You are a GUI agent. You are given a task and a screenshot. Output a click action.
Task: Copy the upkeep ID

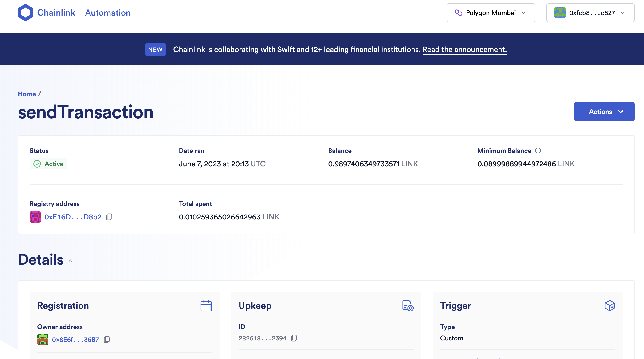294,338
